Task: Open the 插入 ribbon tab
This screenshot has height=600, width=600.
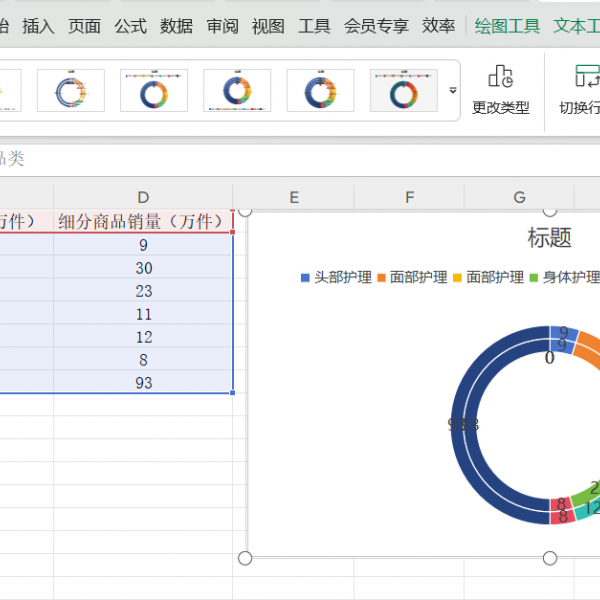Action: point(38,27)
